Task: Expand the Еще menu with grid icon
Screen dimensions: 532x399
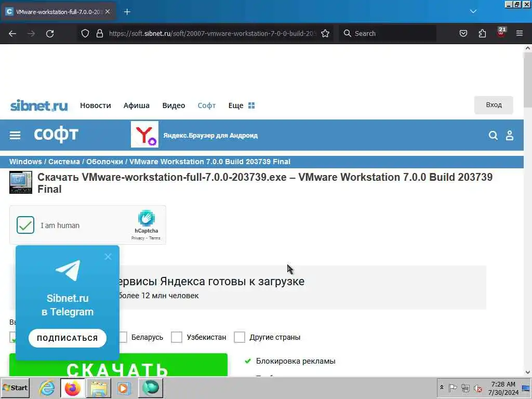Action: click(x=241, y=105)
